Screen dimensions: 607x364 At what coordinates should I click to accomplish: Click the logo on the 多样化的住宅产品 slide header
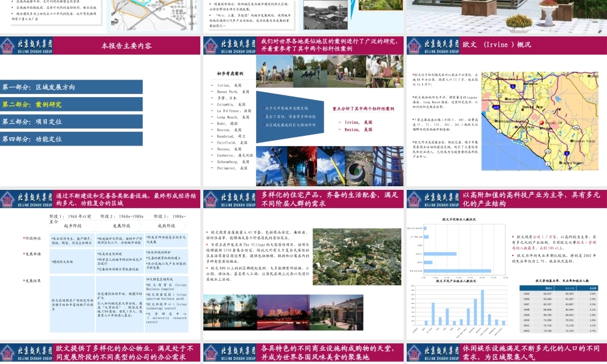(x=229, y=199)
